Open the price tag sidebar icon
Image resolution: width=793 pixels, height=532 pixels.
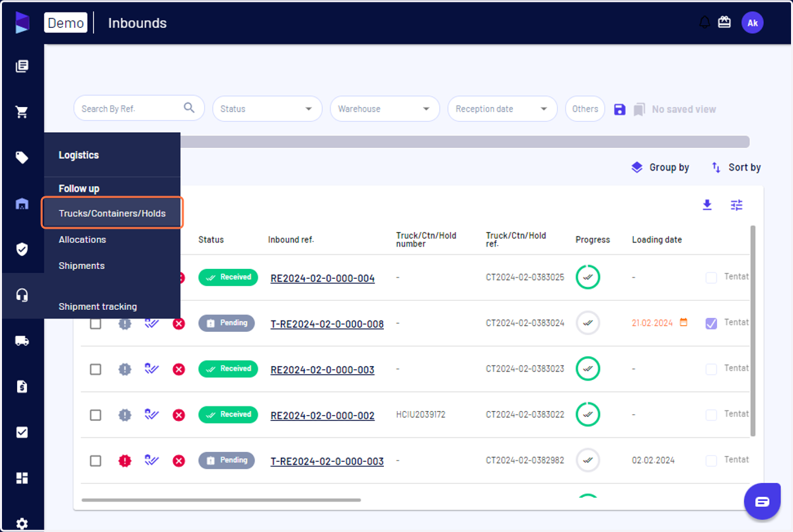tap(22, 157)
